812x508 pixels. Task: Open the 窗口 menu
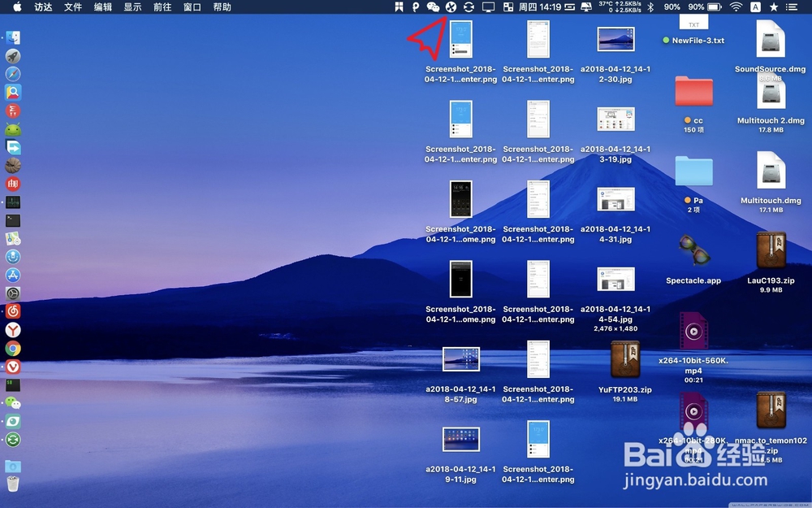point(192,7)
